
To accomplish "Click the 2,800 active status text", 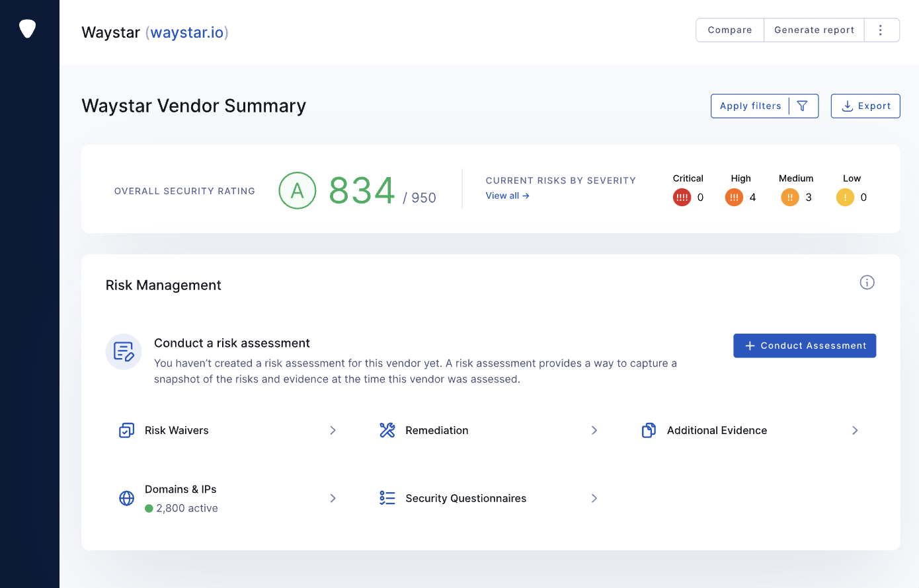I will tap(187, 508).
